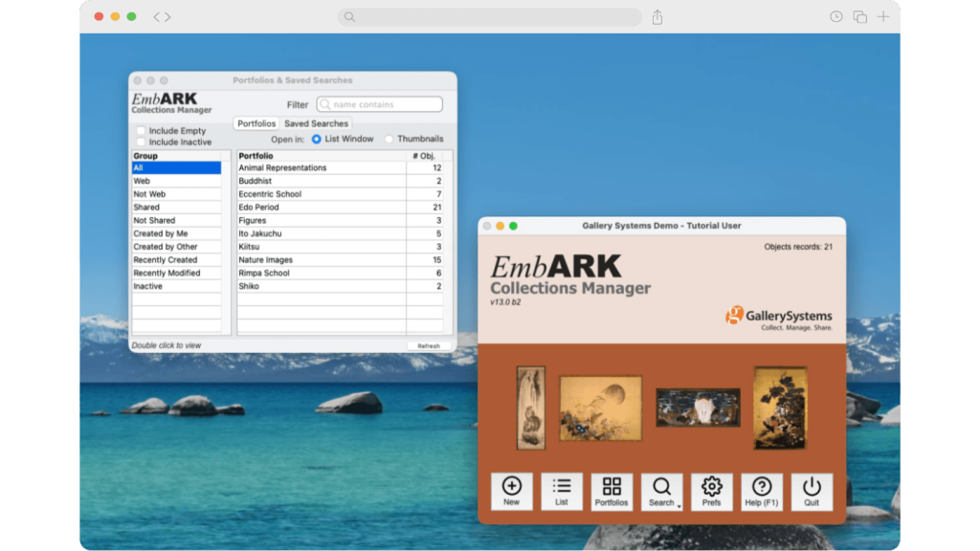Image resolution: width=980 pixels, height=551 pixels.
Task: Open Help (F1) button
Action: coord(761,492)
